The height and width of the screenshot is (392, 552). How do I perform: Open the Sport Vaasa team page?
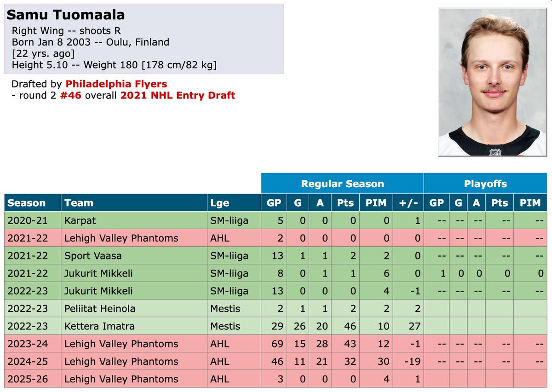coord(93,256)
